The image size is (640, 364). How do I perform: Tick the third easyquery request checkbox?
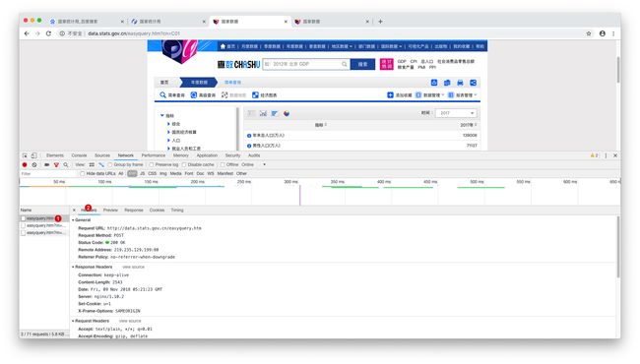pos(24,233)
